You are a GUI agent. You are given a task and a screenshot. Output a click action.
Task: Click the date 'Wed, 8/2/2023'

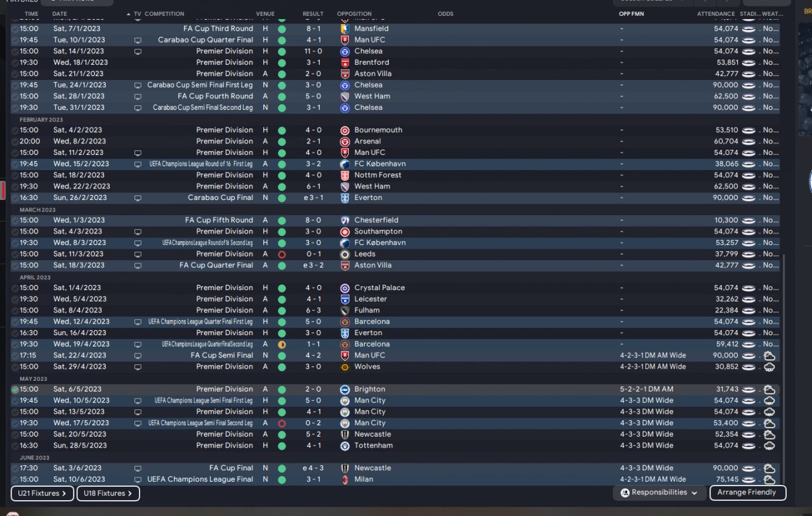click(79, 142)
